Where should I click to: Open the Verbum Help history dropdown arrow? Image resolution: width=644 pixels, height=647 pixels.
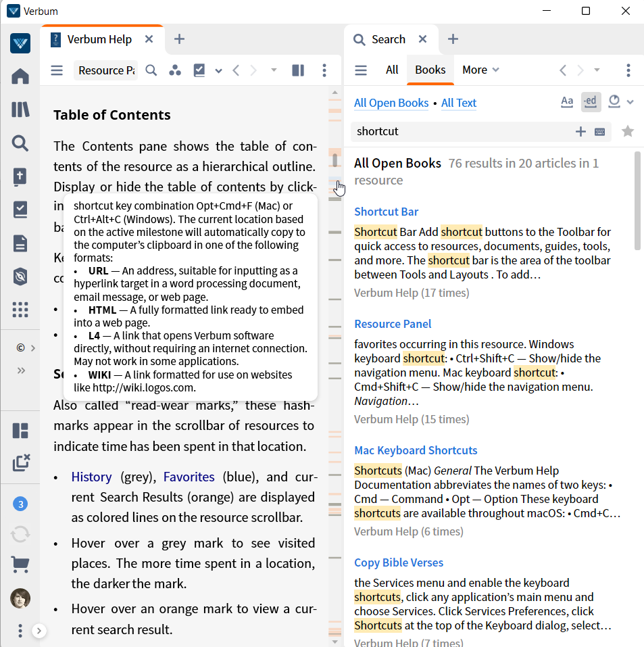pyautogui.click(x=274, y=70)
